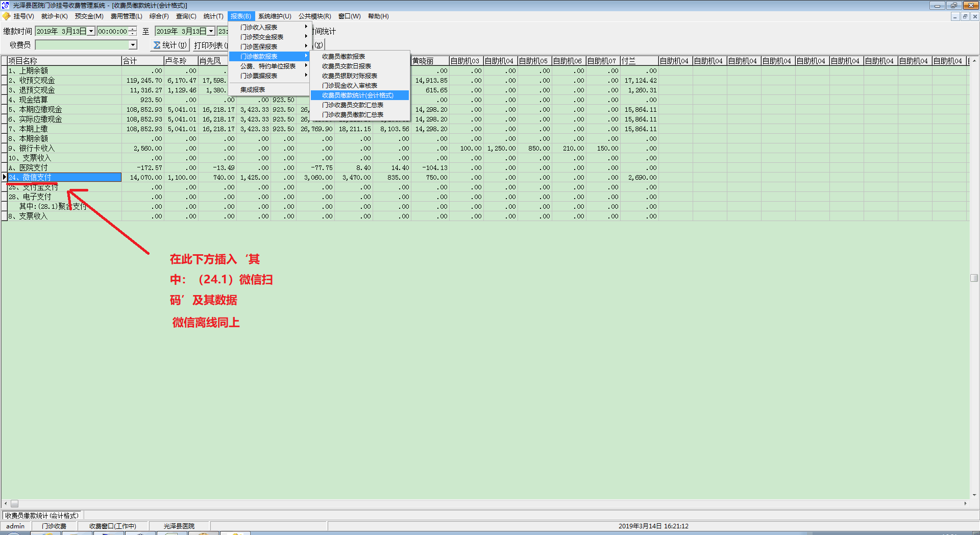The height and width of the screenshot is (535, 980).
Task: Switch to 收费员缴款统计(会计格式) bottom tab
Action: pos(42,516)
